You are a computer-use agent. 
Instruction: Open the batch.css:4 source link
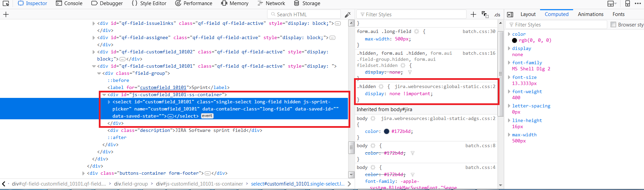480,167
